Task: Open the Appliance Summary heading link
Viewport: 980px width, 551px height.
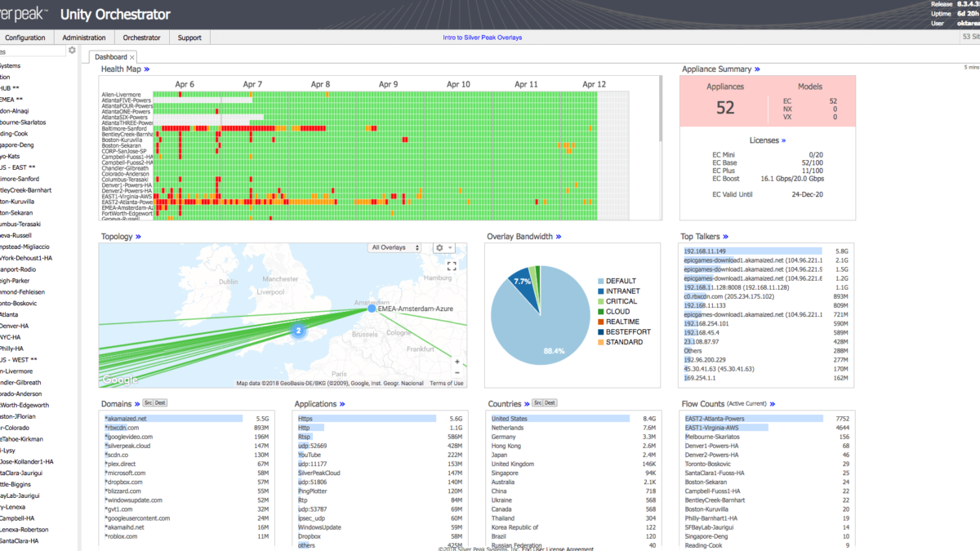Action: [x=716, y=69]
